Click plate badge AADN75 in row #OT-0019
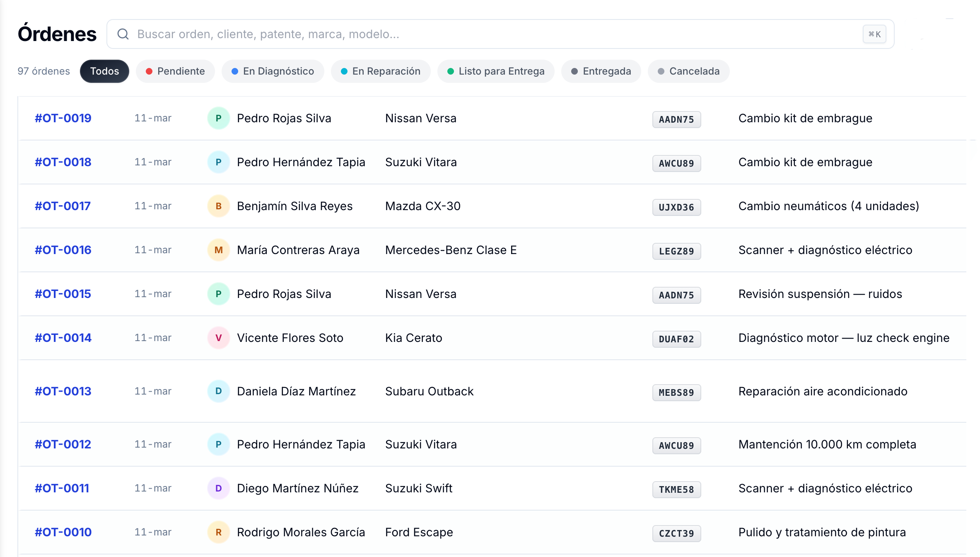 point(676,119)
